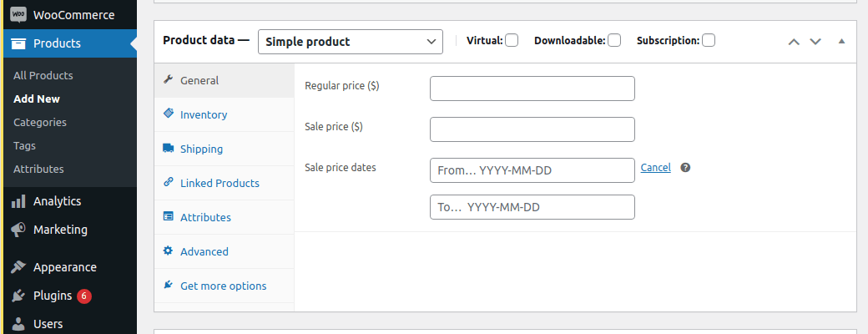Click the Users person icon
The image size is (868, 334).
click(18, 324)
